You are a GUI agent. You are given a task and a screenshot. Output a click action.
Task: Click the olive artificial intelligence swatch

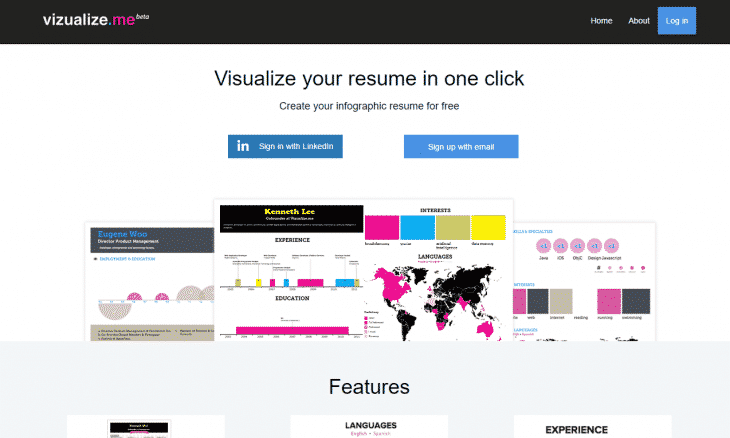pyautogui.click(x=453, y=227)
